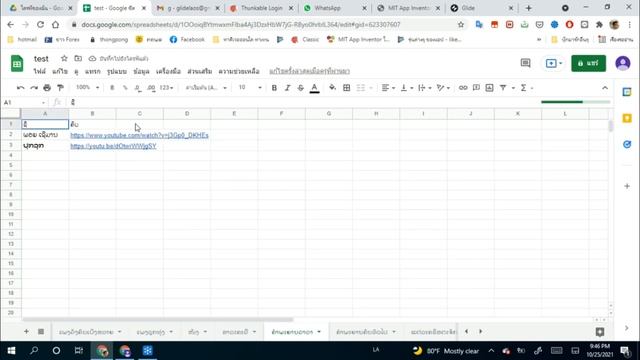Click the filter icon in the toolbar
The image size is (640, 360).
[x=503, y=88]
